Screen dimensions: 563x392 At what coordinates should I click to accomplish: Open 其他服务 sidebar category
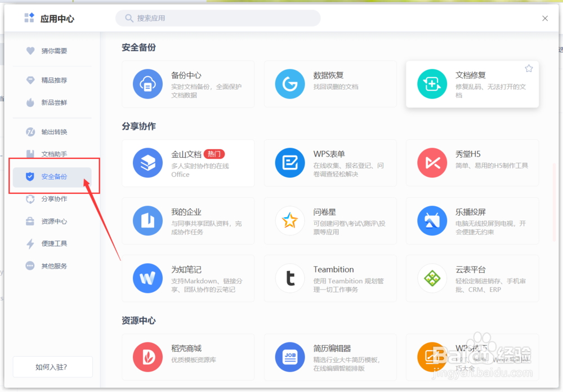52,266
